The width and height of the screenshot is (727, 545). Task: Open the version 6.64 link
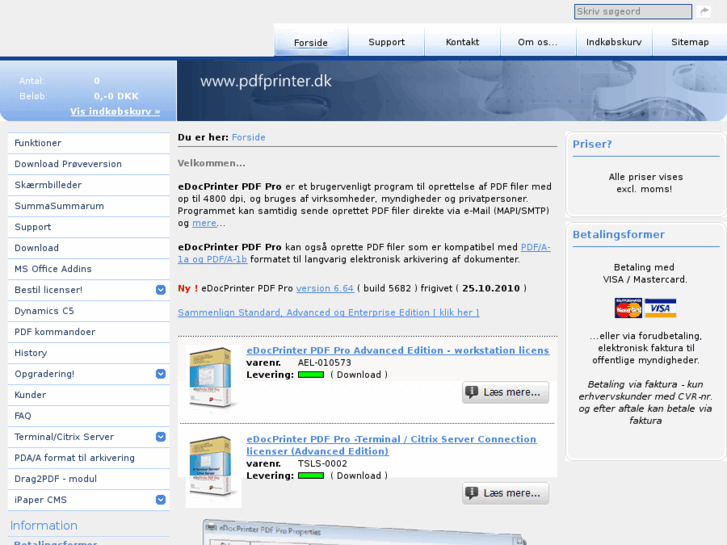pos(325,289)
